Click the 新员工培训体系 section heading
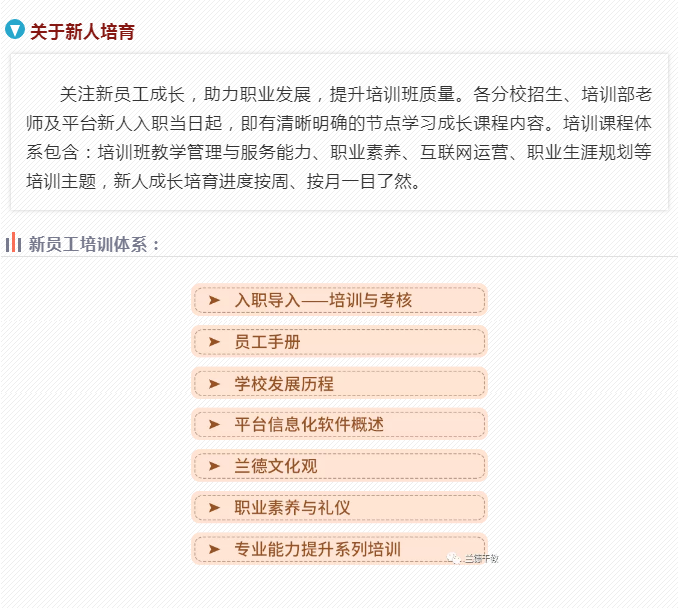 tap(94, 244)
